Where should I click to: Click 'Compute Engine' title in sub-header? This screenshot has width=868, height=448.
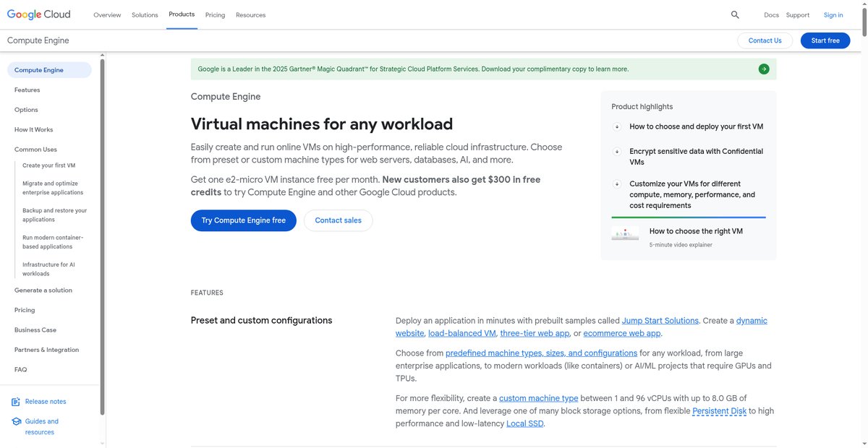[x=38, y=40]
